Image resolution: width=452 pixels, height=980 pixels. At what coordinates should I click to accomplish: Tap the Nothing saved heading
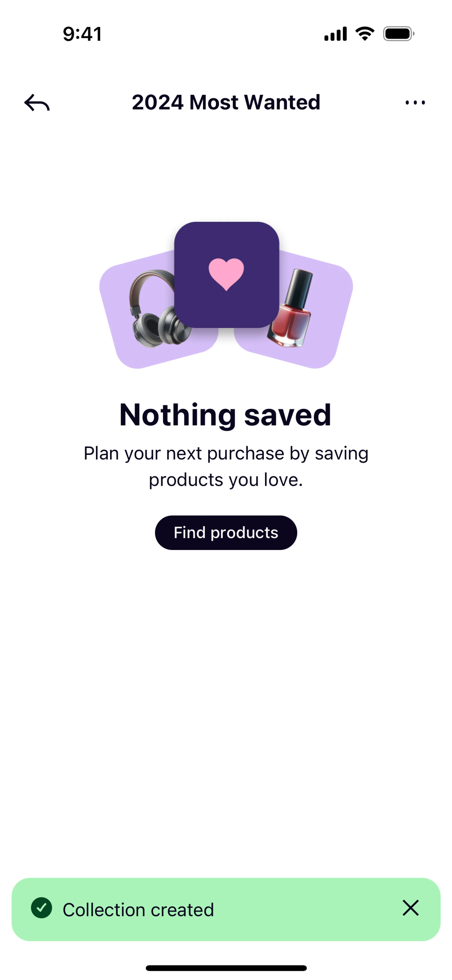pyautogui.click(x=225, y=415)
